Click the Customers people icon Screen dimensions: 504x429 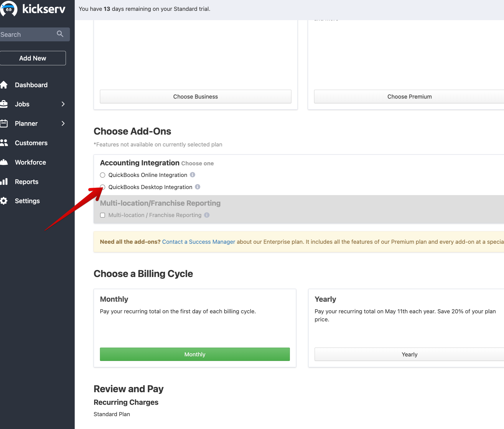[x=4, y=143]
